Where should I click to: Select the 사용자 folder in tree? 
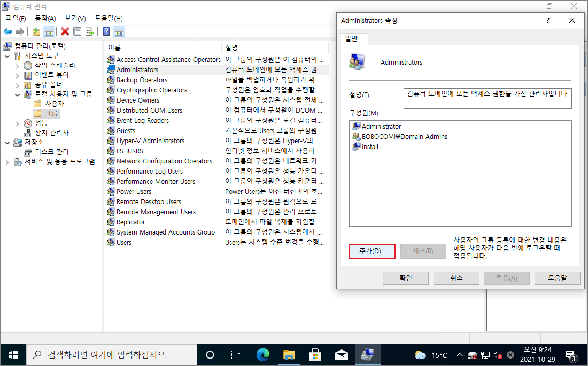tap(49, 104)
